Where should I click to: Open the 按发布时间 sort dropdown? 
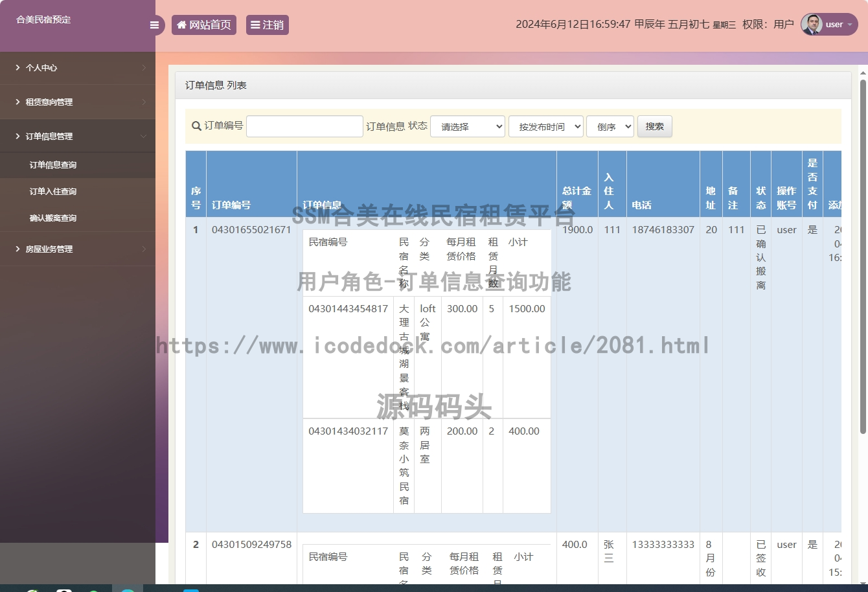coord(546,126)
